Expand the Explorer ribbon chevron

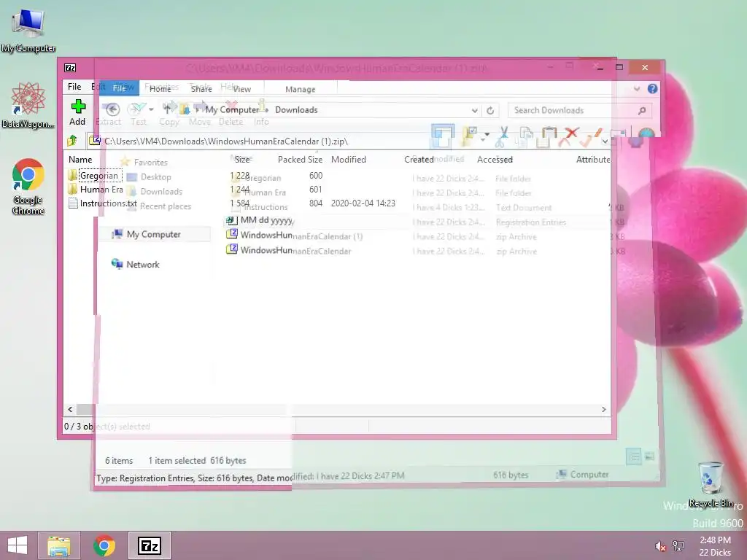(637, 88)
